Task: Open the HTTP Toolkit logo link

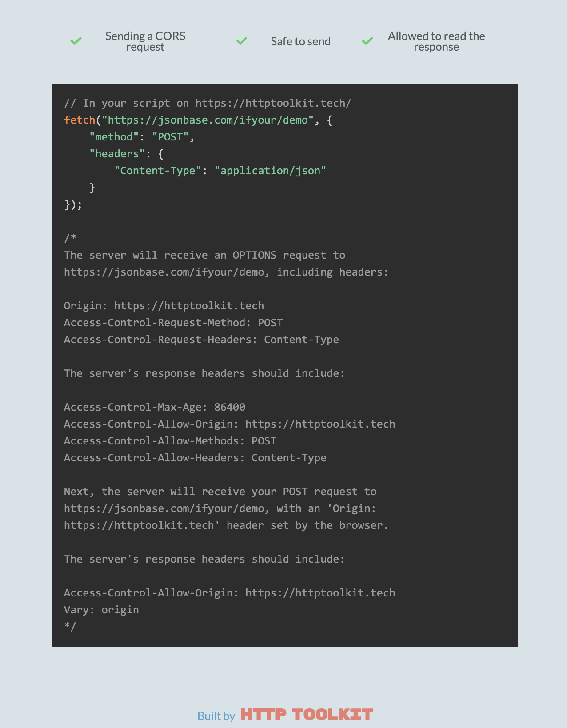Action: coord(307,715)
